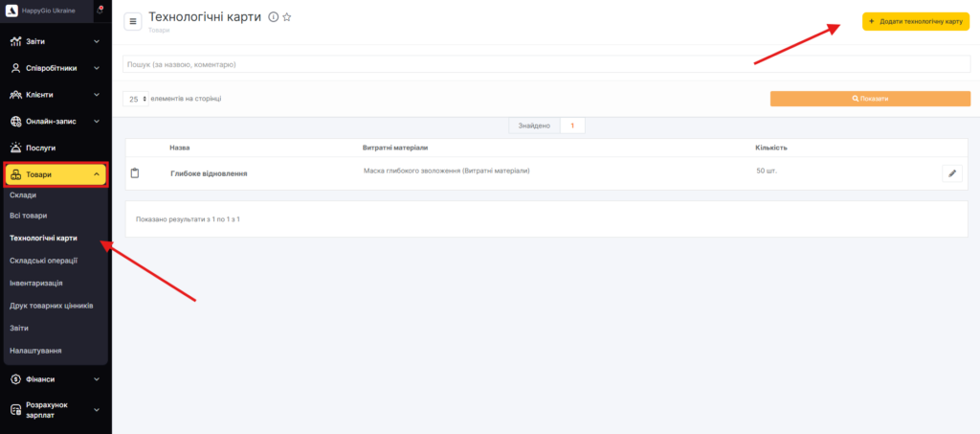Click the Глибоке відновлення name link
980x434 pixels.
click(209, 173)
